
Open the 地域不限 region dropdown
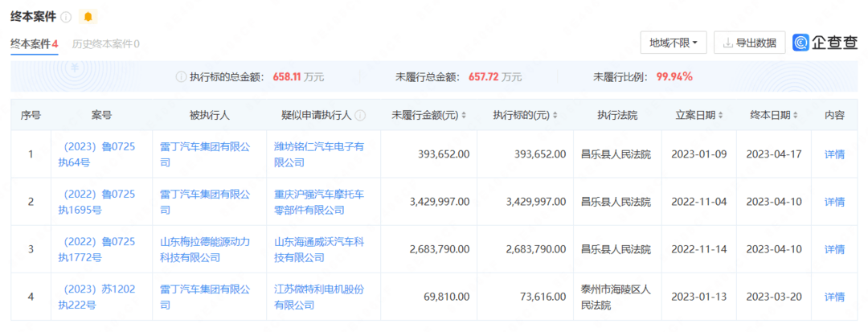click(674, 43)
